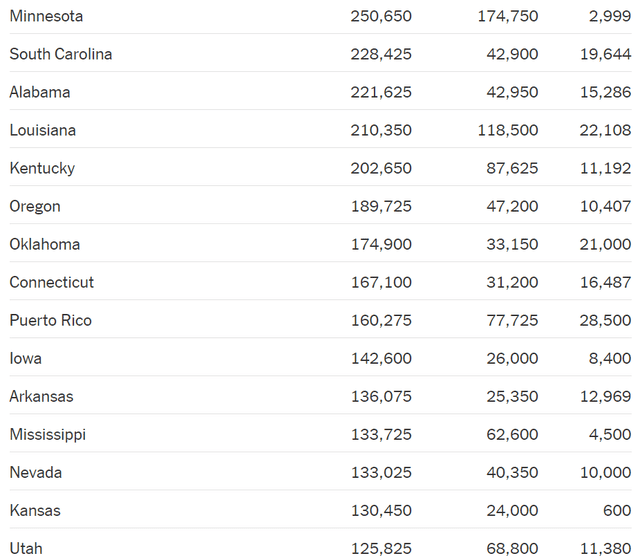
Task: Click the Minnesota row label
Action: pos(46,16)
